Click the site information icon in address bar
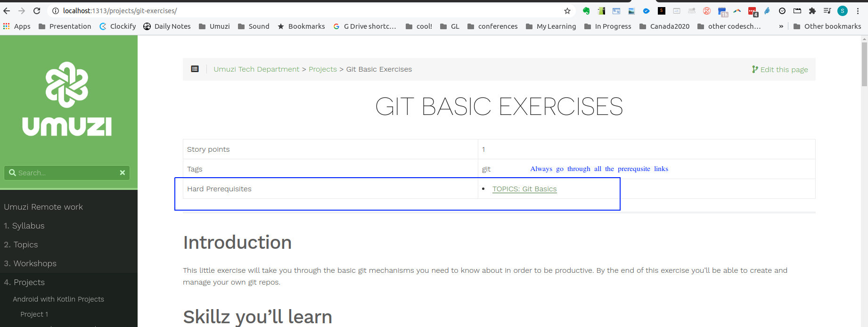 click(56, 11)
